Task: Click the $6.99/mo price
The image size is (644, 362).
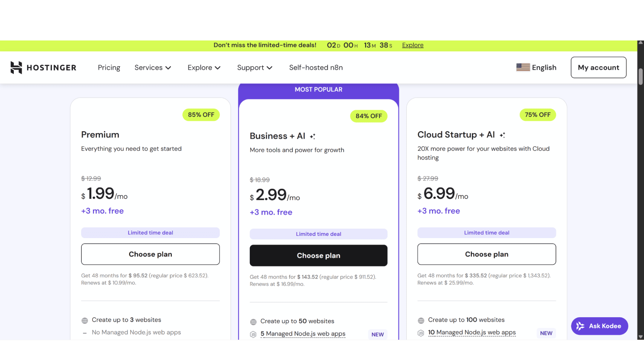Action: pyautogui.click(x=443, y=194)
